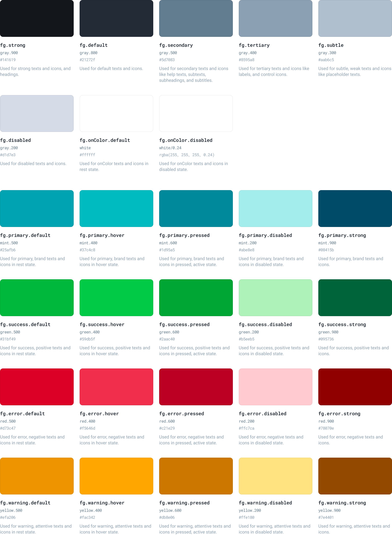Select the fg.success.hover green swatch
Viewport: 392px width, 535px height.
pyautogui.click(x=116, y=298)
